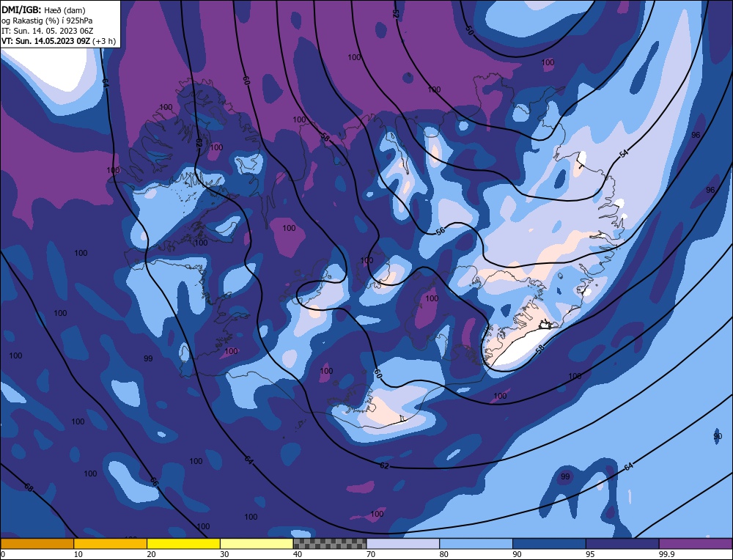
Task: Select the contour label "68"
Action: 29,487
